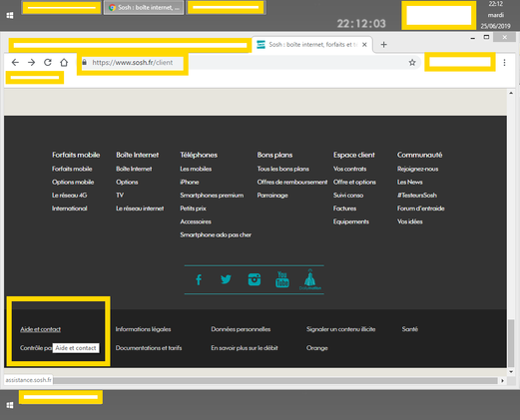Image resolution: width=520 pixels, height=420 pixels.
Task: Open the Espace client heading link
Action: point(354,155)
